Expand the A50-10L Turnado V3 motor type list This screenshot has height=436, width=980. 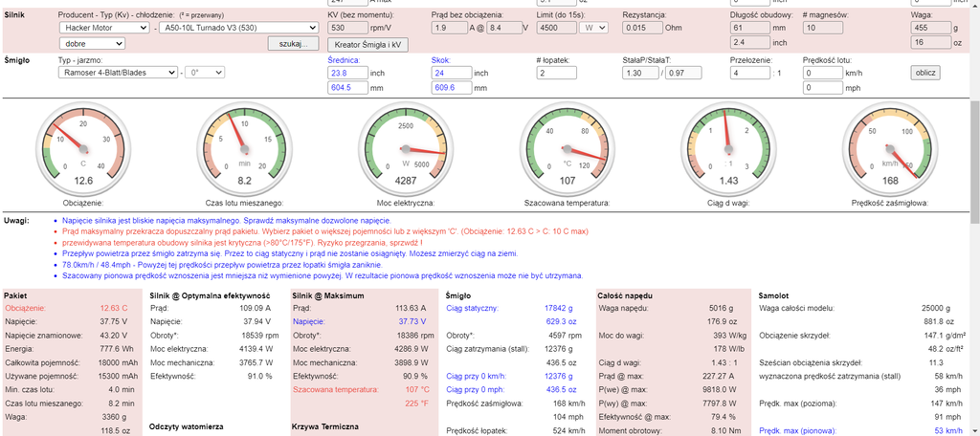click(237, 28)
